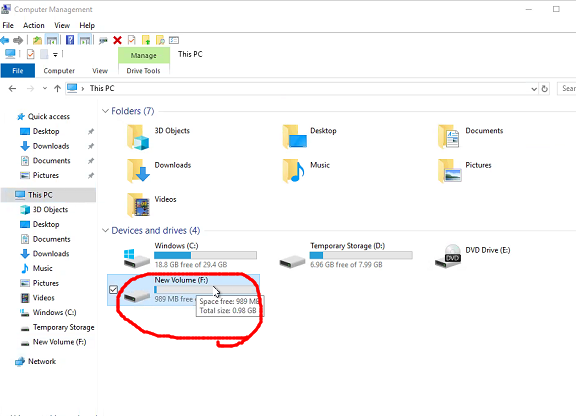Select the Videos folder icon in Folders
The width and height of the screenshot is (576, 416).
click(138, 205)
